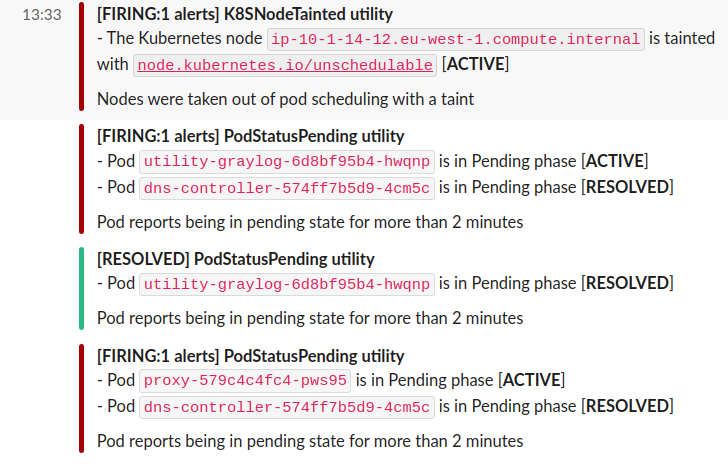This screenshot has width=728, height=464.
Task: Click the pending state description in the green-bar alert
Action: 310,318
